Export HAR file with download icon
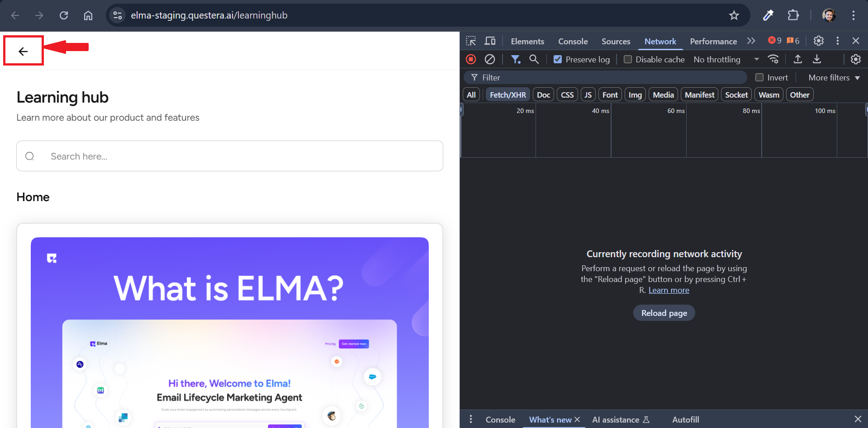Image resolution: width=868 pixels, height=428 pixels. (x=817, y=59)
